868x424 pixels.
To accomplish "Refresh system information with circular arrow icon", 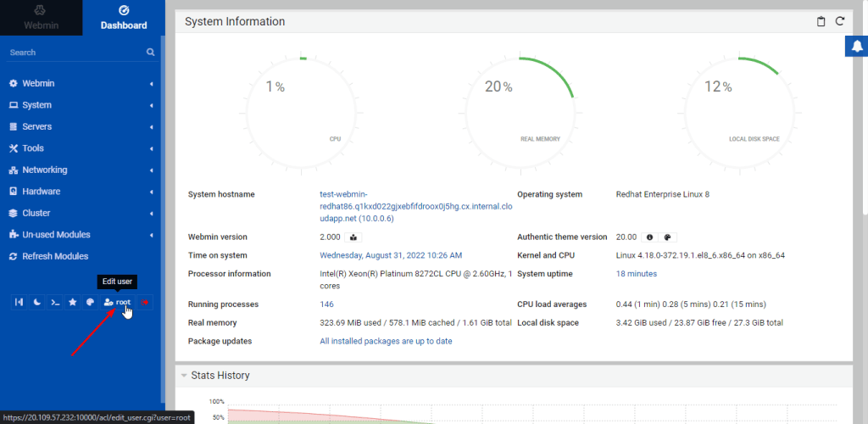I will click(x=840, y=21).
